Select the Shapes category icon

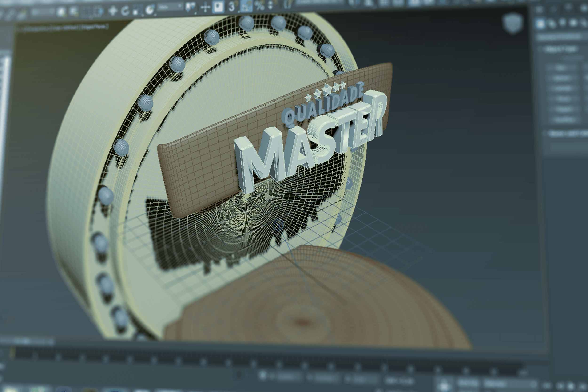(x=552, y=23)
